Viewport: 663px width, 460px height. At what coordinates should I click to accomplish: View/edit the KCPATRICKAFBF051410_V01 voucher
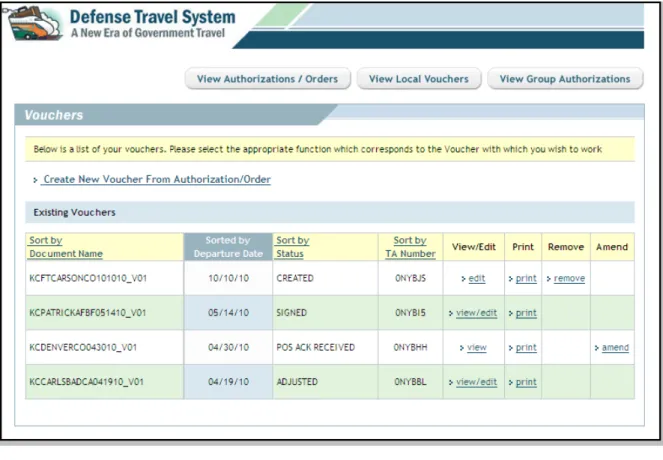pos(477,313)
